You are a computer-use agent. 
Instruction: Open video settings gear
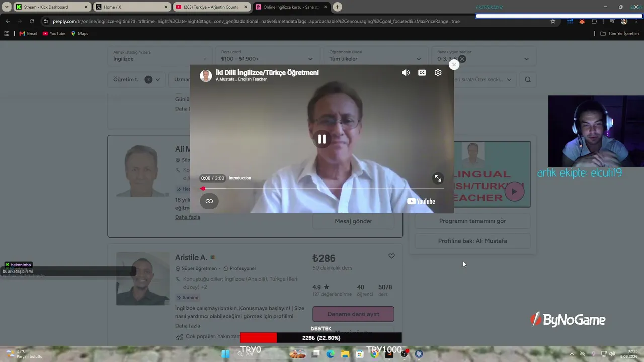tap(438, 73)
